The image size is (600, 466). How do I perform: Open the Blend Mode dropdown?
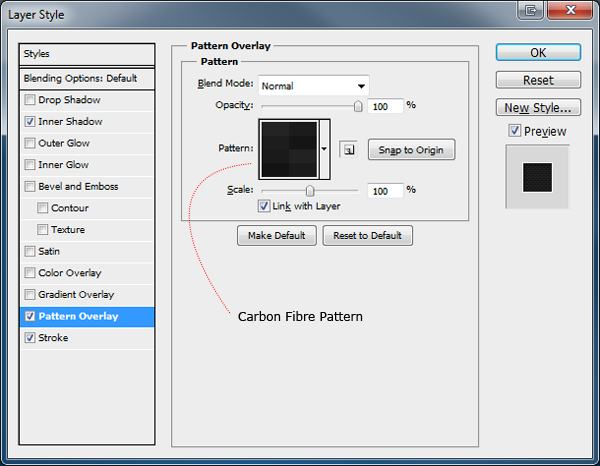click(314, 86)
